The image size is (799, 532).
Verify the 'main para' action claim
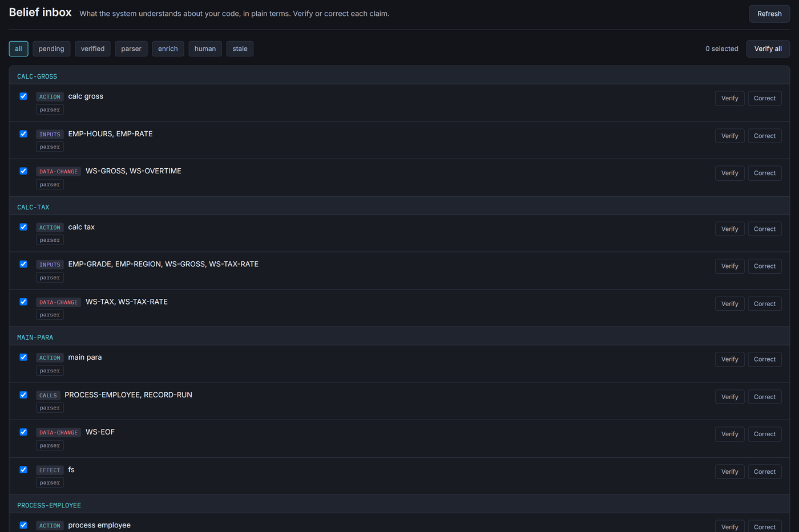729,359
